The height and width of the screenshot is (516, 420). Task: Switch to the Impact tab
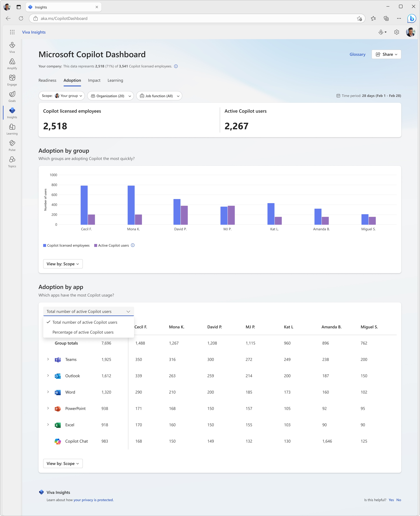pyautogui.click(x=94, y=80)
